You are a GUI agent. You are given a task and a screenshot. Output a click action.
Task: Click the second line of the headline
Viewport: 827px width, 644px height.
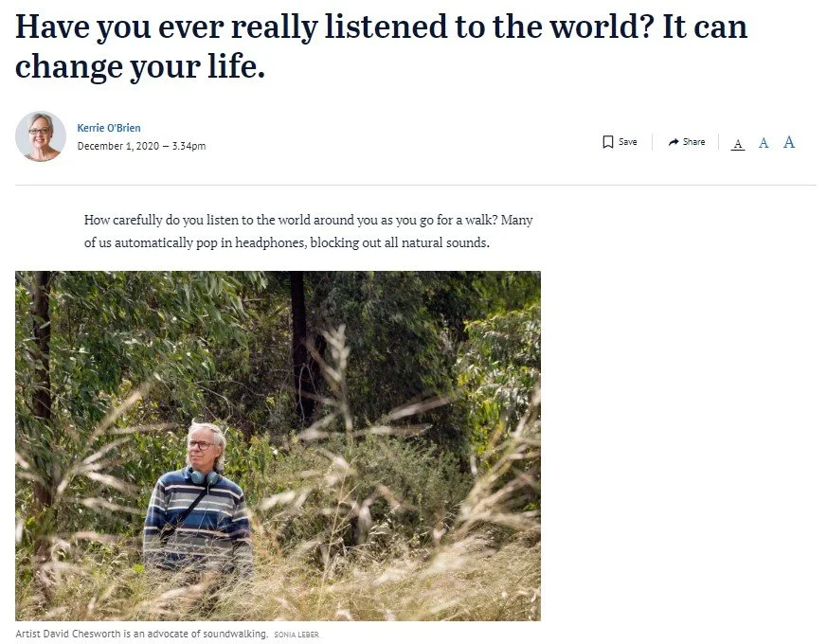click(140, 67)
